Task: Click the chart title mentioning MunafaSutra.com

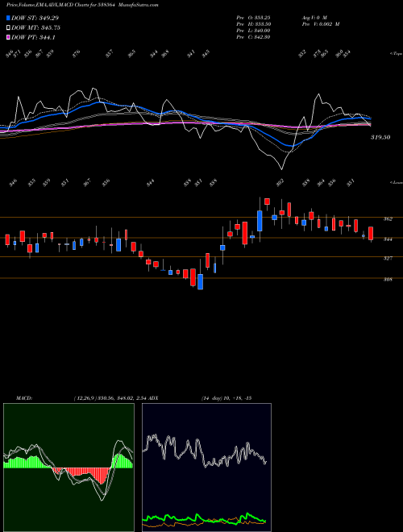Action: (82, 5)
